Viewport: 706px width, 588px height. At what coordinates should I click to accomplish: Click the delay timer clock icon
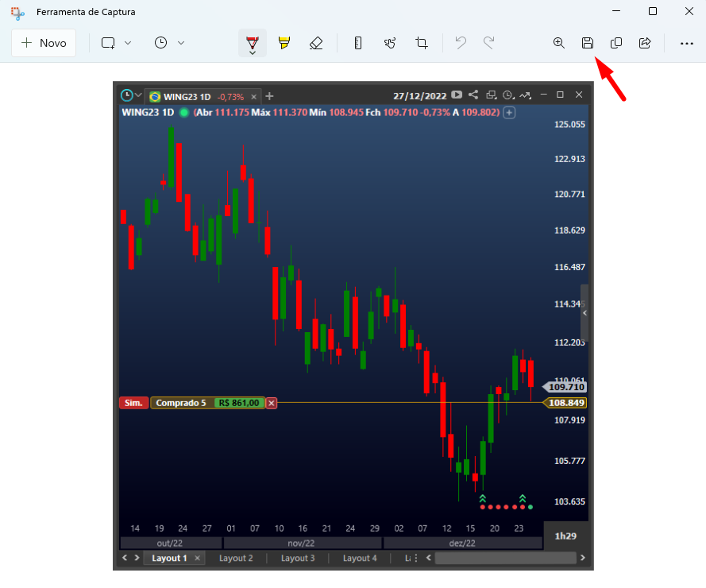[160, 43]
